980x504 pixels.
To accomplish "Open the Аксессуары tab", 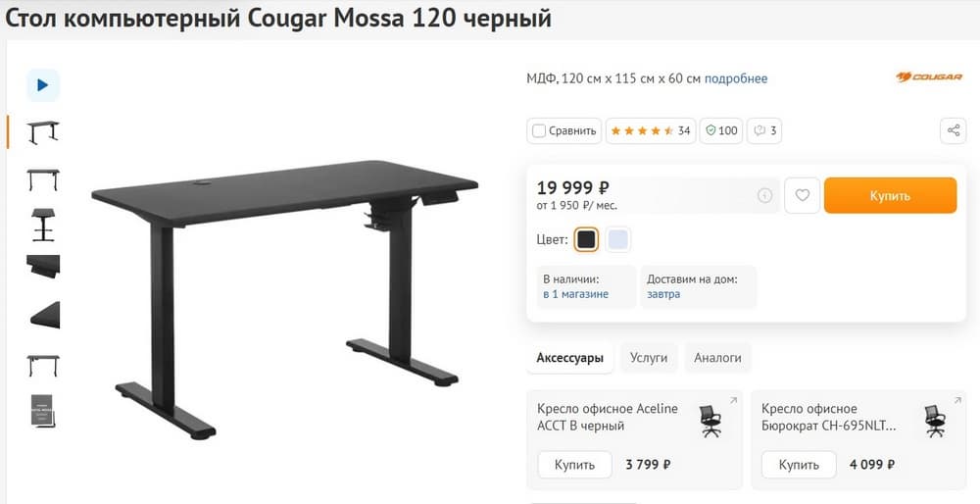I will click(570, 358).
